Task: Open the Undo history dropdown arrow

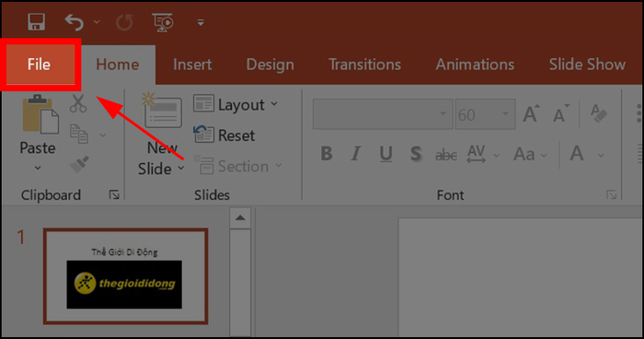Action: 97,22
